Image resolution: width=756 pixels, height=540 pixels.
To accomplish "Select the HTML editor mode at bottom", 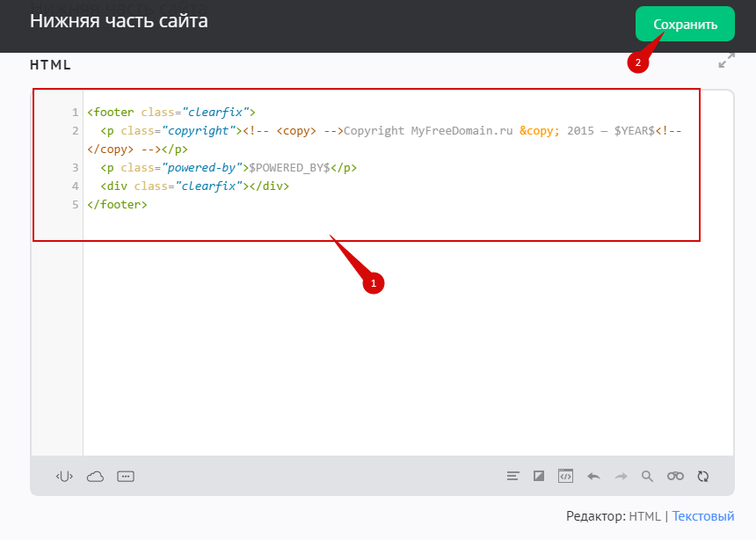I will coord(644,516).
